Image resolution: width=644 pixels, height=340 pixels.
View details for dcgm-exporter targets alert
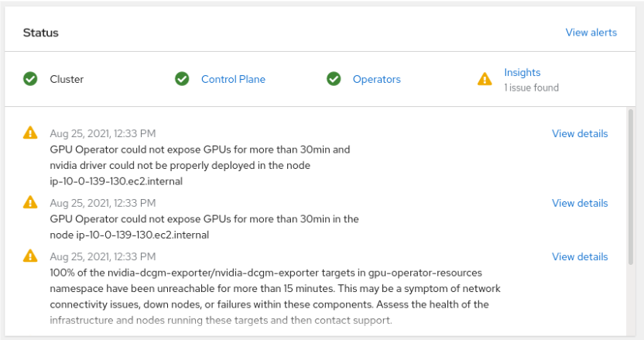579,256
